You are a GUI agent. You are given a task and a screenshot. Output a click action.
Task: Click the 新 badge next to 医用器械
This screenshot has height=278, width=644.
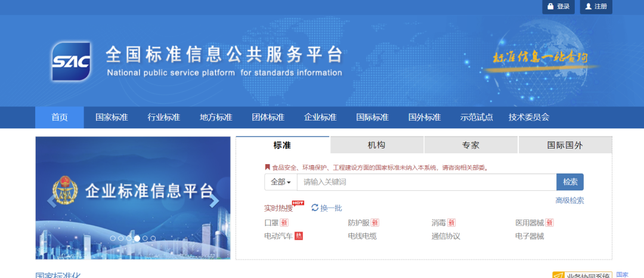tap(550, 223)
